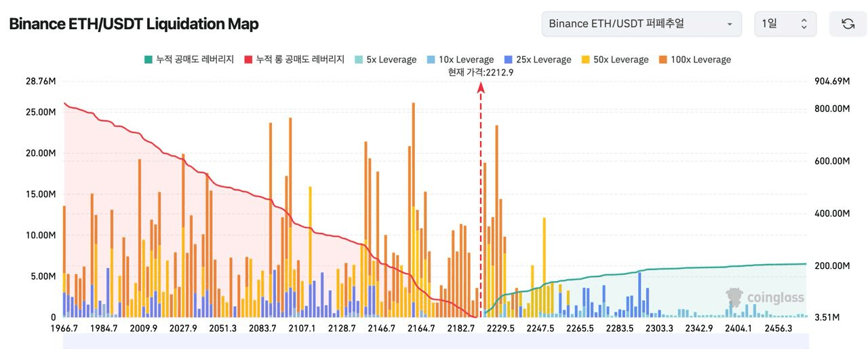Click the 800.00M right axis label
The image size is (868, 349).
coord(832,109)
